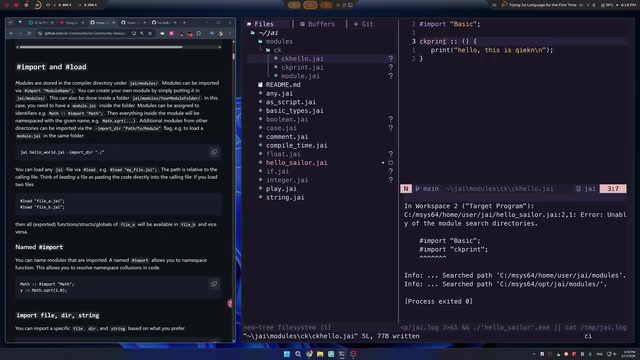Click the jai filetype indicator in statusline

pos(586,189)
